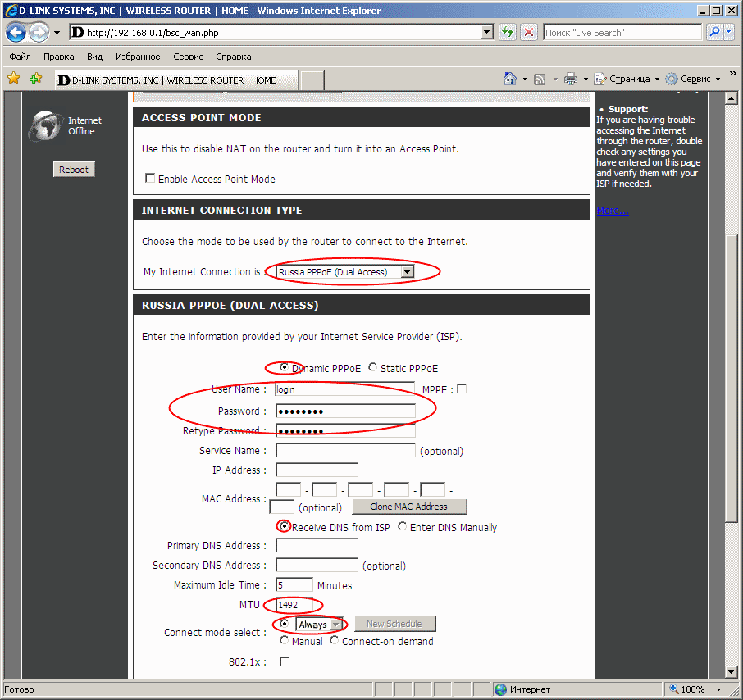
Task: Open the My Internet Connection dropdown
Action: pos(345,272)
